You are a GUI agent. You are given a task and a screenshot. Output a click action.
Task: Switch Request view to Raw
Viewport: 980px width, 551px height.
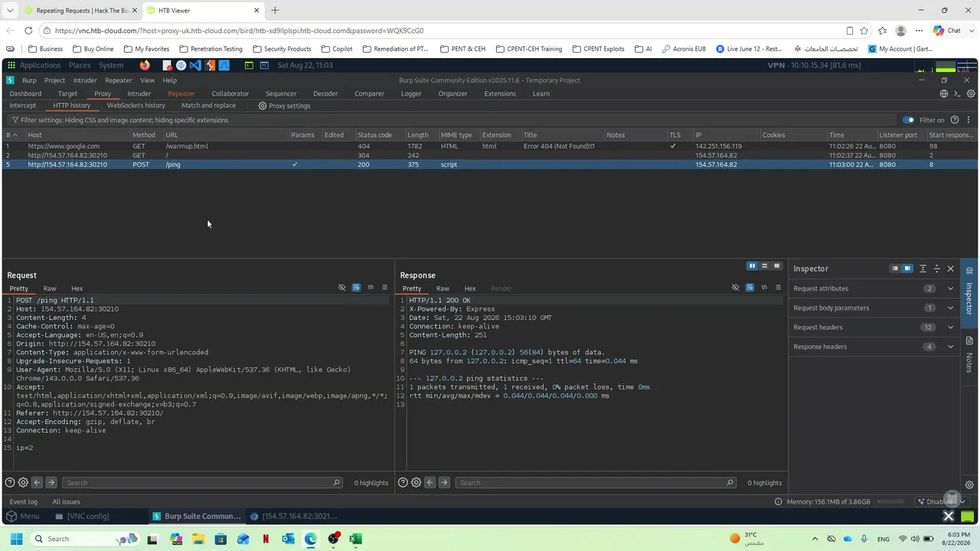(x=50, y=289)
